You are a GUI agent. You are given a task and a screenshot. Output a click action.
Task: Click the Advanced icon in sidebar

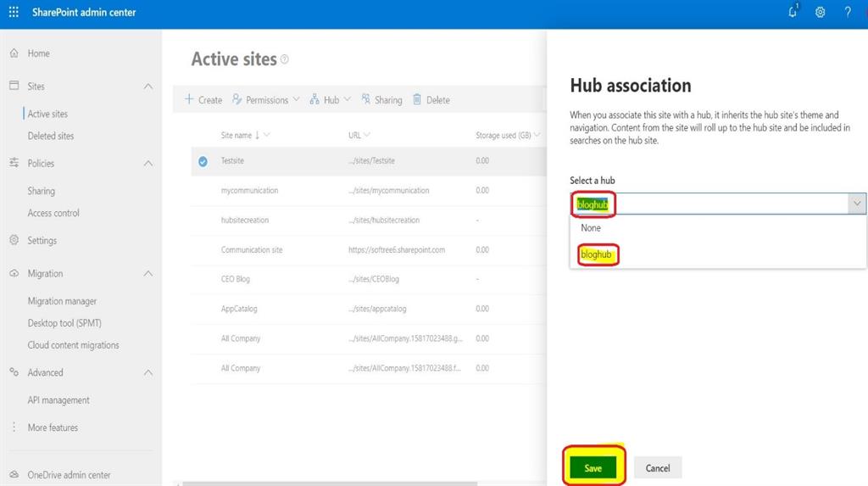pos(14,371)
